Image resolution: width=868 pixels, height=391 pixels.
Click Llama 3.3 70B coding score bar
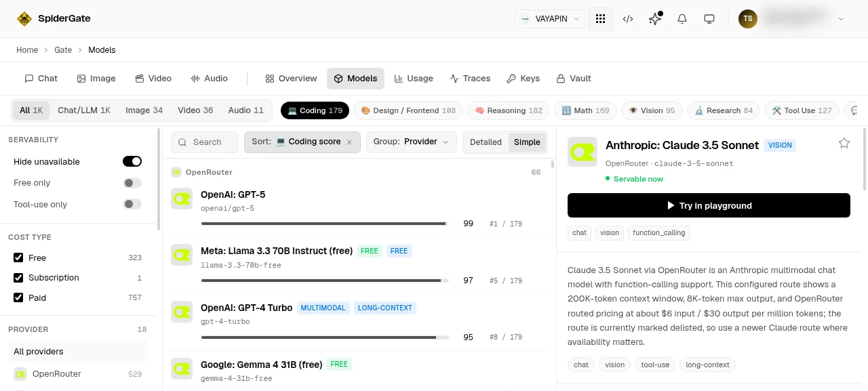[325, 281]
